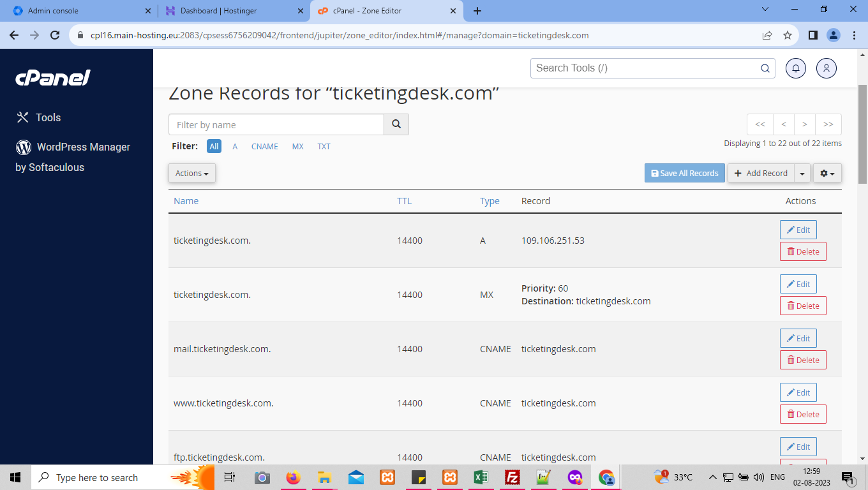Switch to the Dashboard | Hostinger browser tab

tap(234, 11)
